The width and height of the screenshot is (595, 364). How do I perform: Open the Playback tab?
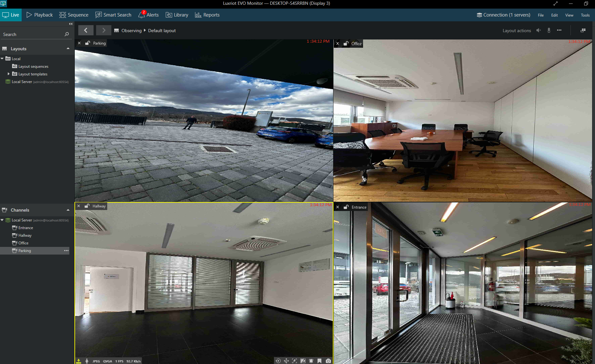[40, 15]
